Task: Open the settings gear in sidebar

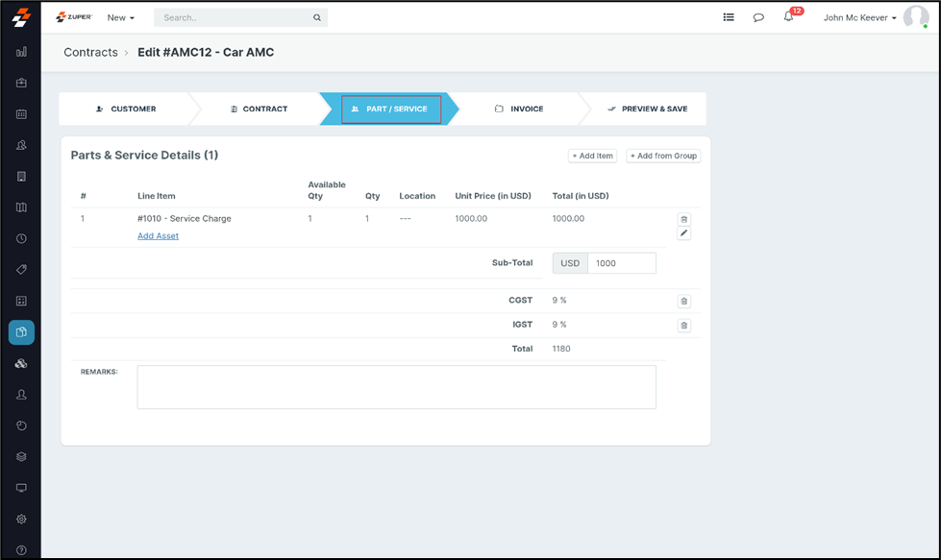Action: (x=21, y=520)
